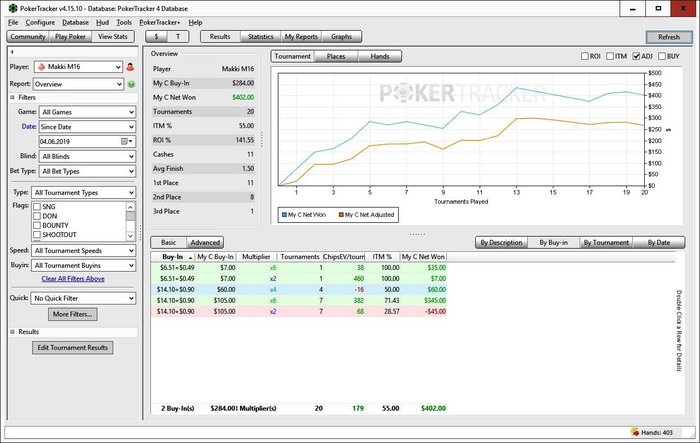
Task: Sort by My C Net Won column header
Action: [423, 257]
